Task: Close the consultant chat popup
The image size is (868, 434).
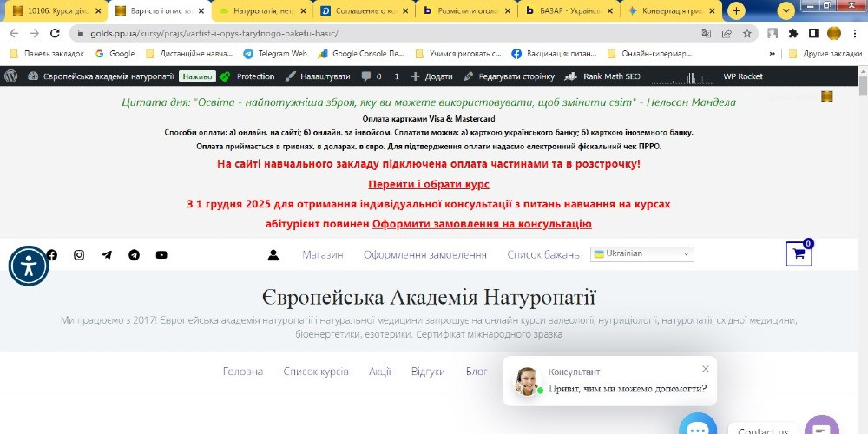Action: 705,369
